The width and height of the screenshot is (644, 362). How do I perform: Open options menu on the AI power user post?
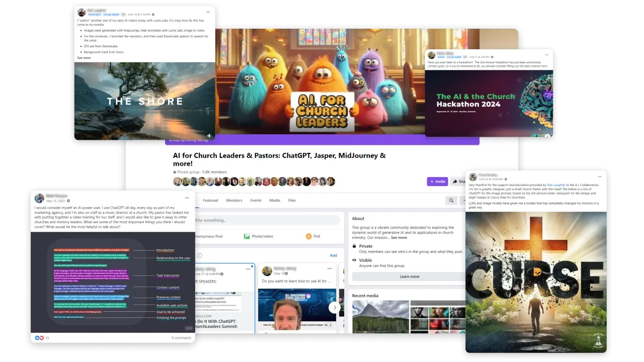pos(187,198)
